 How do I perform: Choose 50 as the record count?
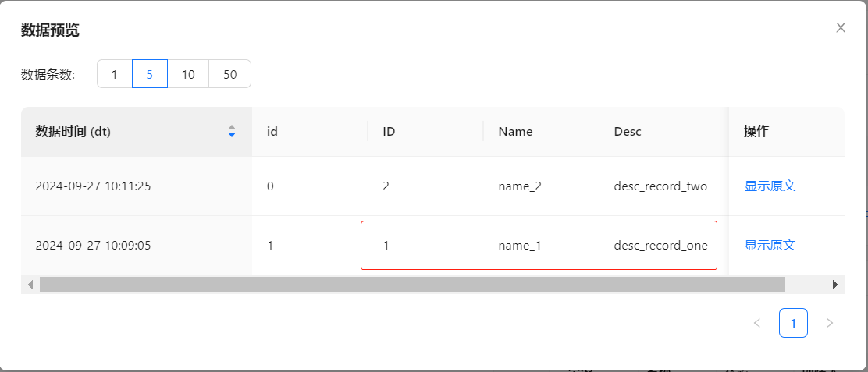click(x=229, y=74)
